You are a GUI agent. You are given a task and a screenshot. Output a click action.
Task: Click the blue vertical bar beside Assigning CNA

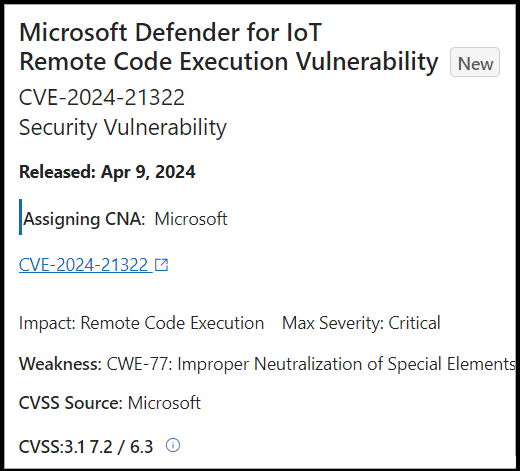pos(21,217)
